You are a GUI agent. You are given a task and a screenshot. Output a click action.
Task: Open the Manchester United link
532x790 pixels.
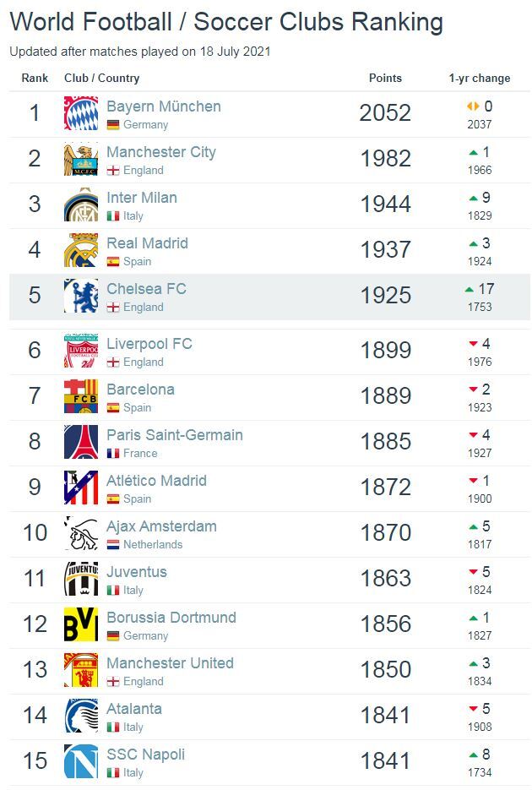click(170, 663)
